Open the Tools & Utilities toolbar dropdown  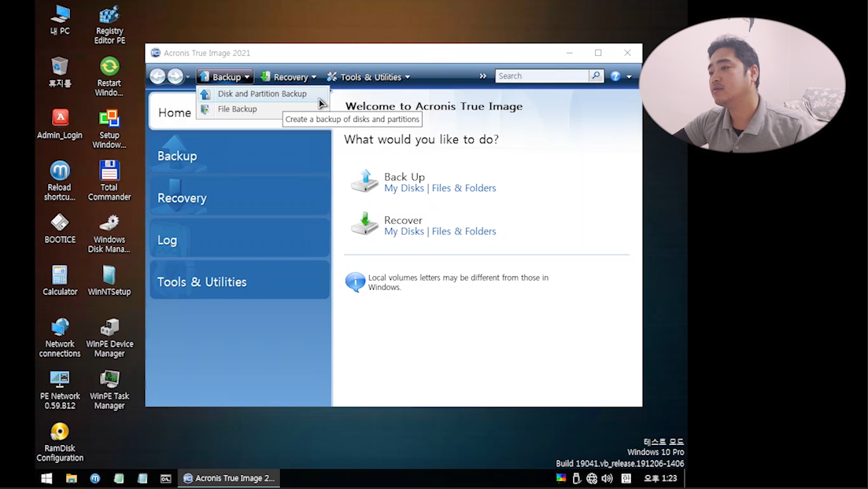pos(368,77)
